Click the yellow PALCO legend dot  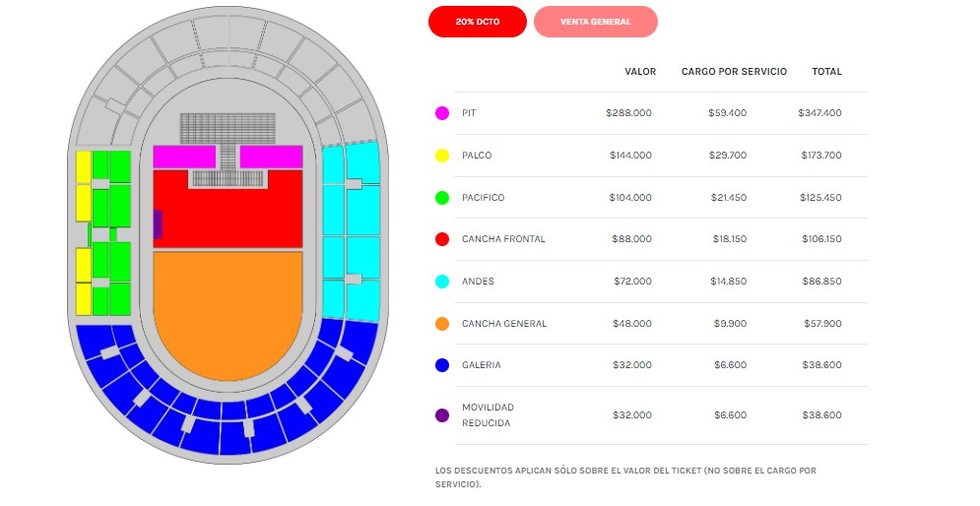tap(442, 156)
